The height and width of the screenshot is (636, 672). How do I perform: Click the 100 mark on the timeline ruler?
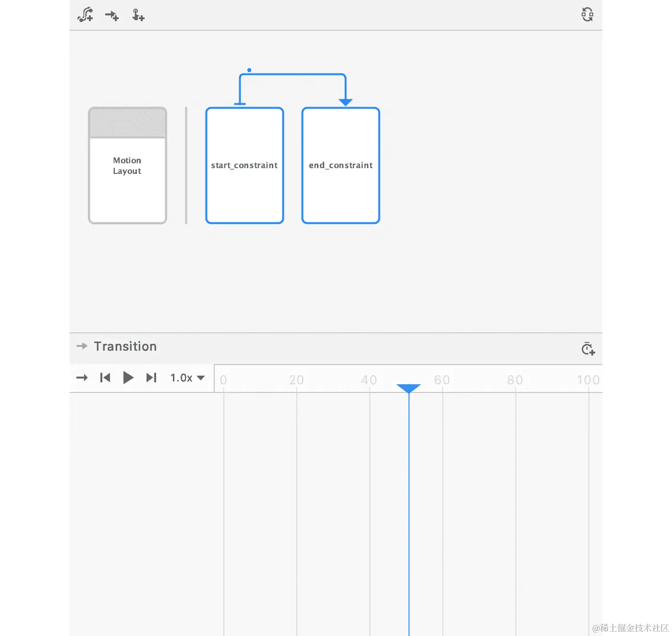(588, 380)
